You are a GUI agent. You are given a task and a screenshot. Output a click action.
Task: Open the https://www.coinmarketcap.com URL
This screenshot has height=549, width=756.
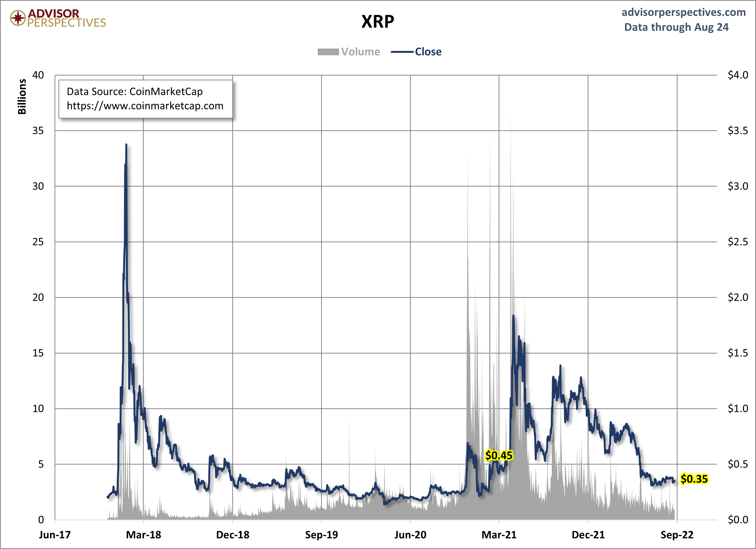click(145, 106)
